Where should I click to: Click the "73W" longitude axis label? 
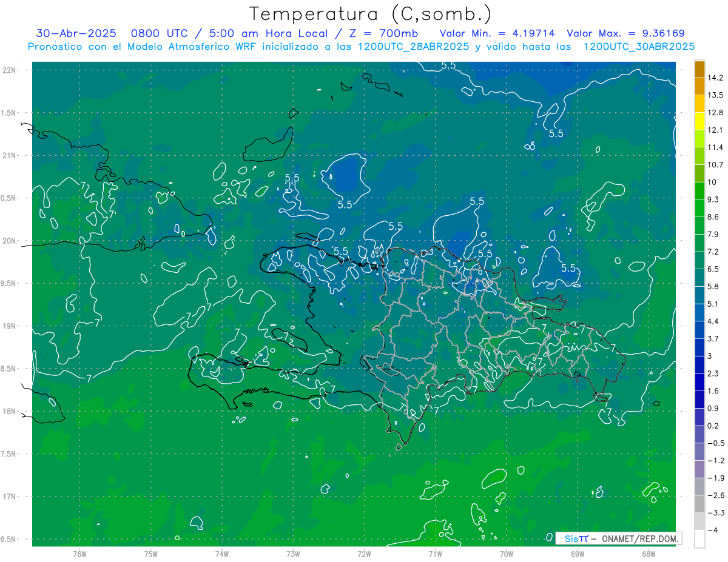[x=293, y=554]
